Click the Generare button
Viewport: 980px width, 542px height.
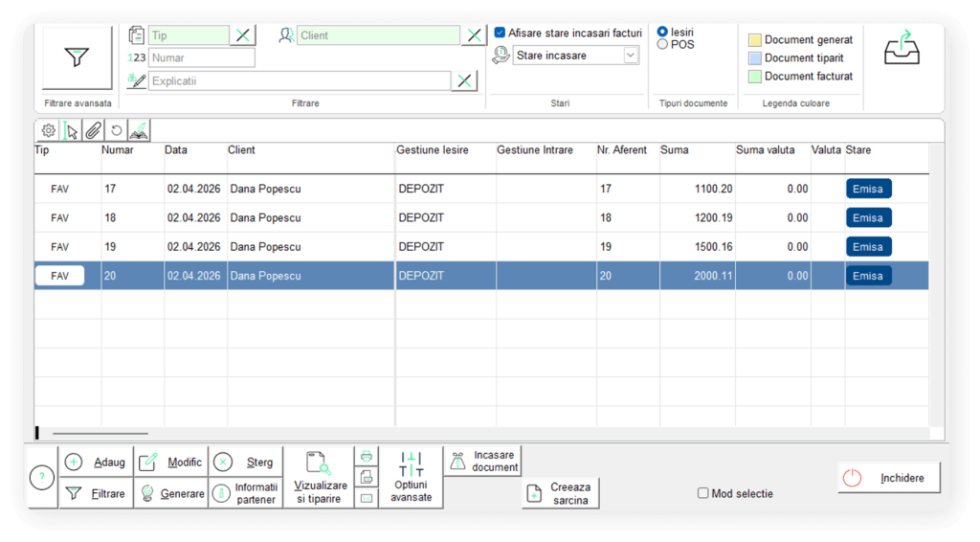(170, 493)
